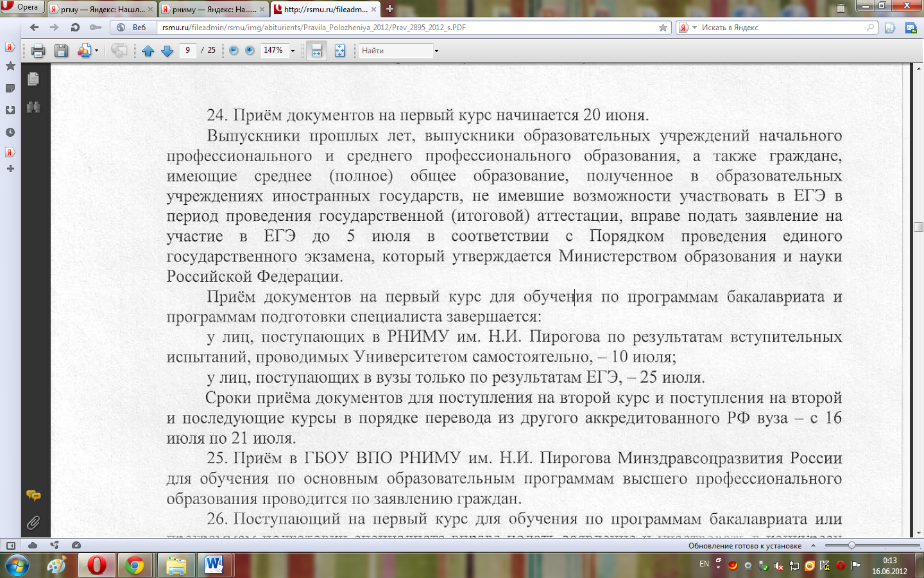
Task: Click the 'Искать в Яндекс' search field
Action: 782,28
